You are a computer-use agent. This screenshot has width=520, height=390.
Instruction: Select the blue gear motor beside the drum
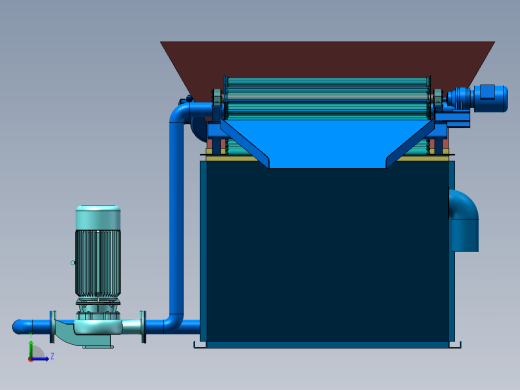(x=477, y=98)
